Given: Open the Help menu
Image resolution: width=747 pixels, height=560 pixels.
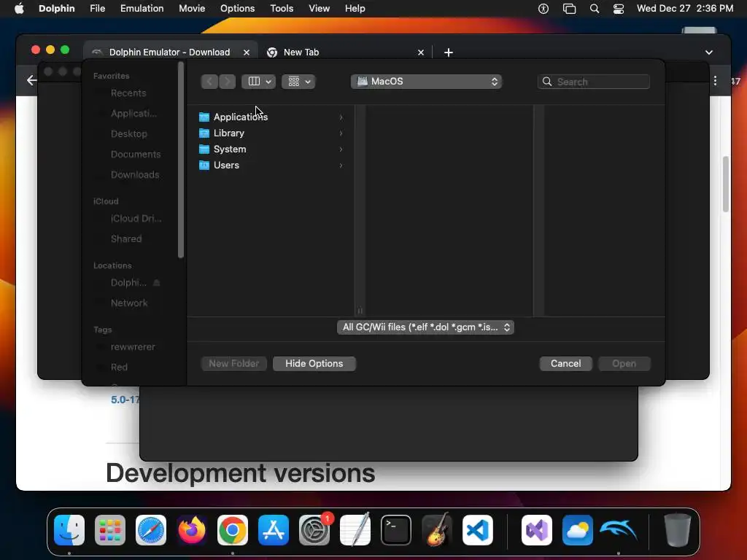Looking at the screenshot, I should coord(355,9).
